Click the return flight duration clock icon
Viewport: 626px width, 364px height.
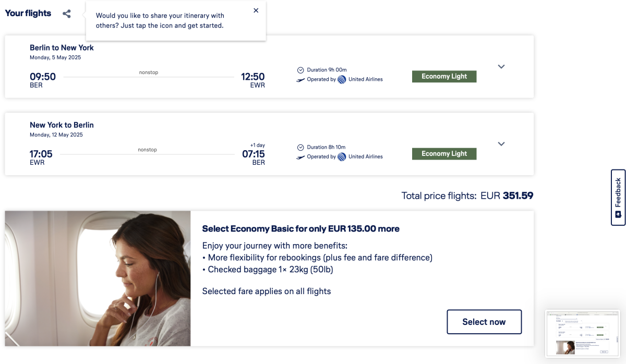tap(300, 147)
